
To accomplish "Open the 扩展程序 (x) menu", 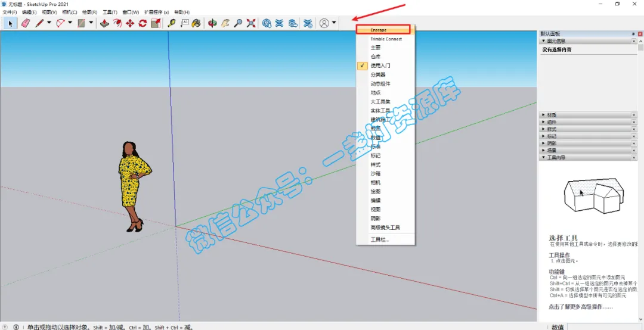I will 156,13.
